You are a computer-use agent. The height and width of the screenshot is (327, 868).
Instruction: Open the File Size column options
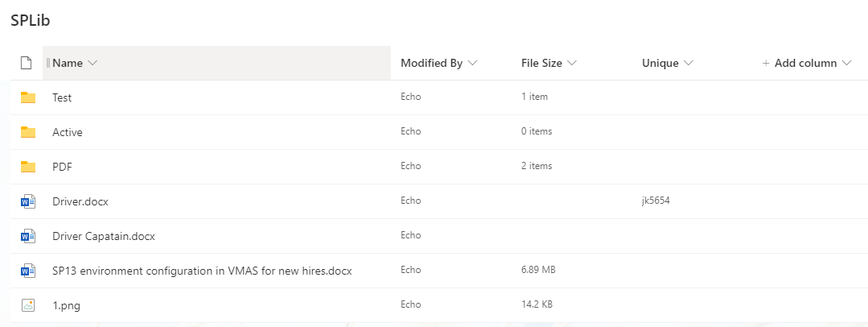[x=571, y=63]
